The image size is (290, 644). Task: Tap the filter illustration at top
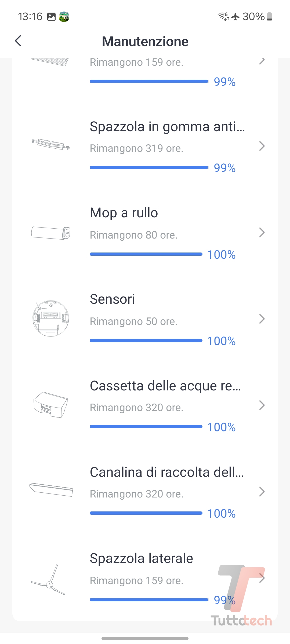[50, 62]
